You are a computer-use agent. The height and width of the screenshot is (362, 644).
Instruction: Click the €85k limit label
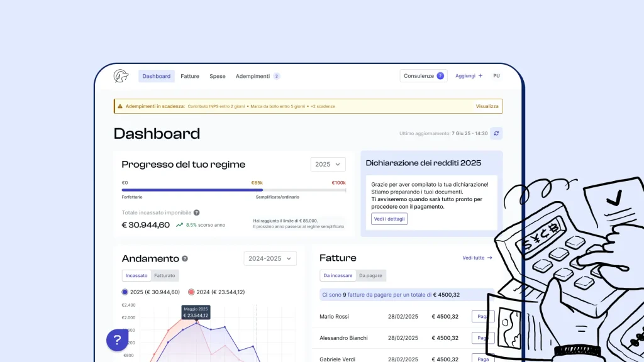(257, 183)
